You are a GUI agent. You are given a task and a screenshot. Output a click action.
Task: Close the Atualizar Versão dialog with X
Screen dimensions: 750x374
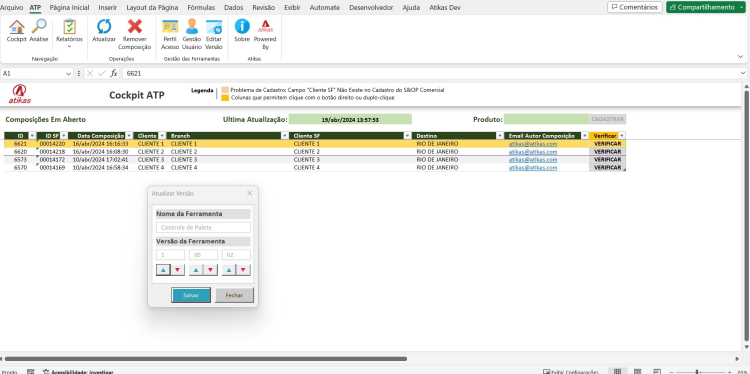point(249,193)
